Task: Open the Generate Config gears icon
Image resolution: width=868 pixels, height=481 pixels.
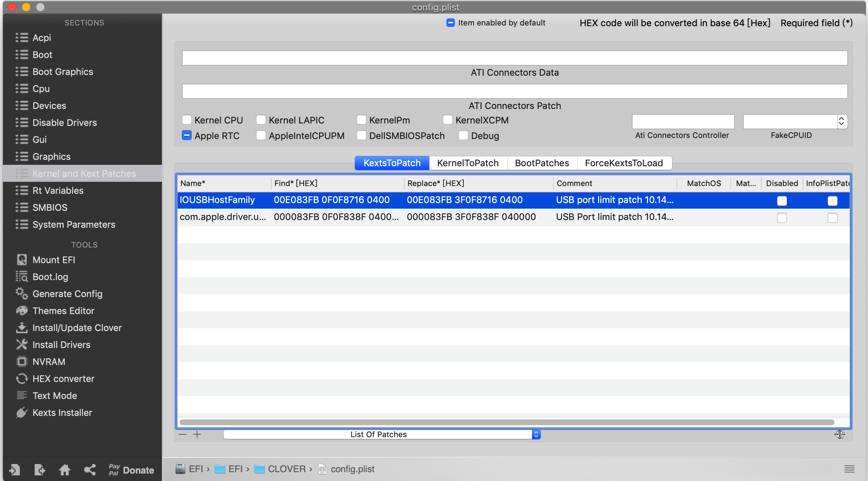Action: coord(22,294)
